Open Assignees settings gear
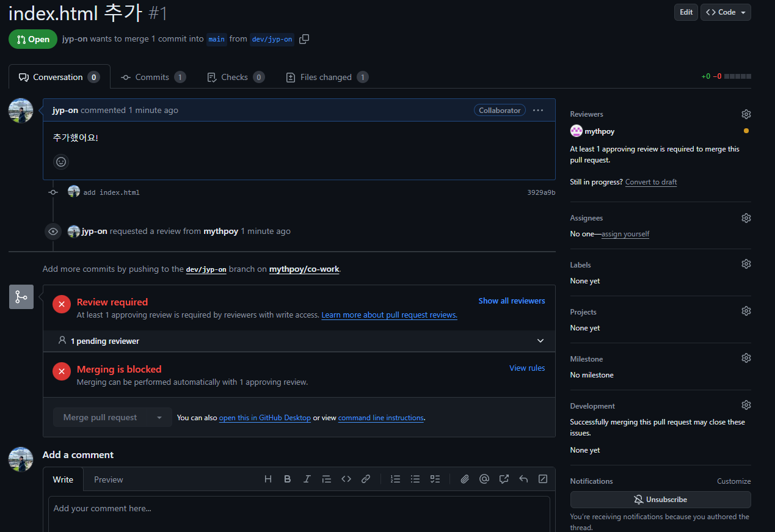The height and width of the screenshot is (532, 775). pos(746,218)
